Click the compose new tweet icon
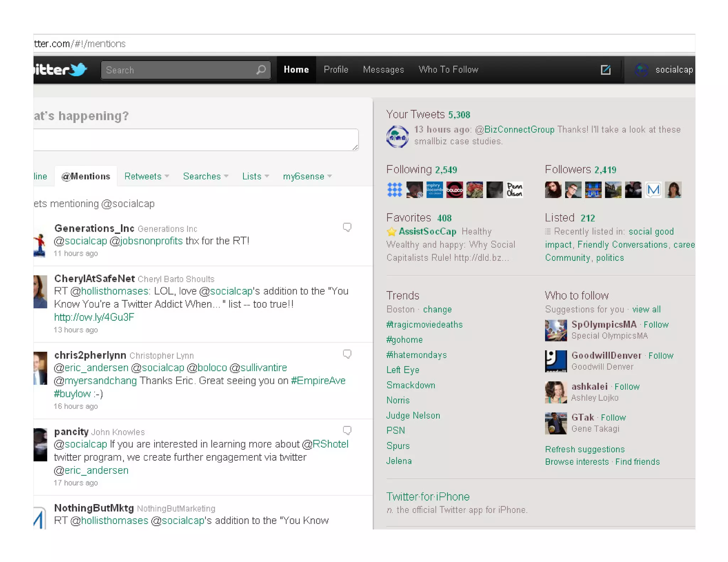The width and height of the screenshot is (728, 562). (605, 70)
